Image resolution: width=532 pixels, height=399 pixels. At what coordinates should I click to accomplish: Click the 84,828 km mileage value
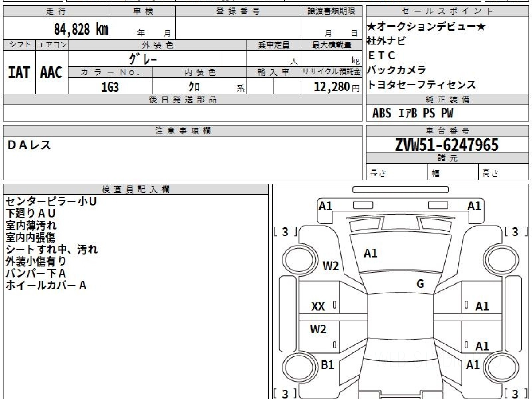pos(81,29)
